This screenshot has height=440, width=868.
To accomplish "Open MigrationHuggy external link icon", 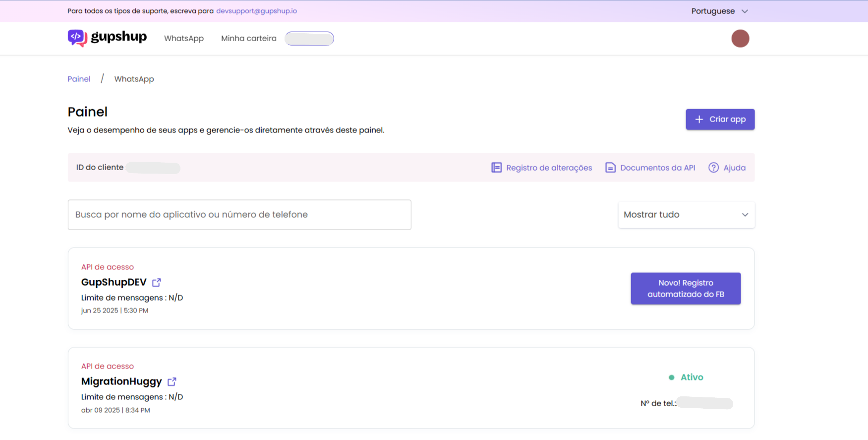I will tap(172, 381).
